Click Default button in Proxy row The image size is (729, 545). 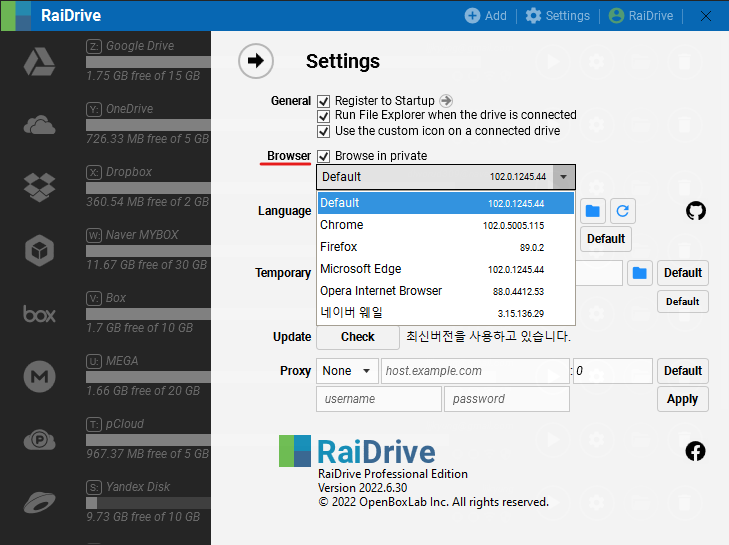(683, 371)
